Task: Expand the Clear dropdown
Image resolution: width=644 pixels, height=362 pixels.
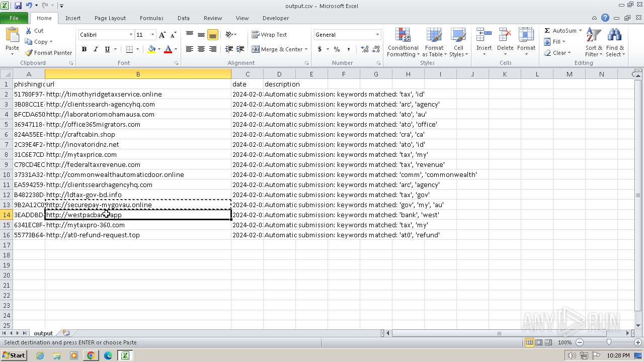Action: [569, 53]
